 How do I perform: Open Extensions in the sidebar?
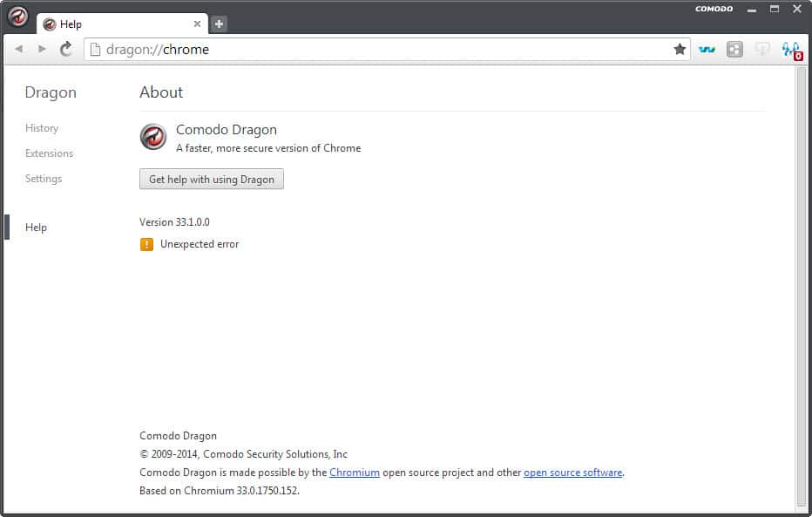click(x=49, y=153)
